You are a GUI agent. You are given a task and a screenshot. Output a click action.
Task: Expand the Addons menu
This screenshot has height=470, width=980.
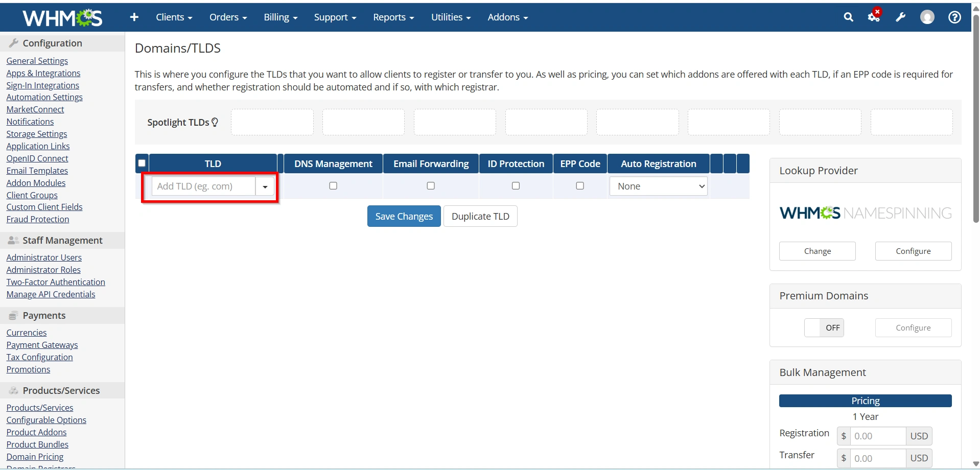point(508,17)
